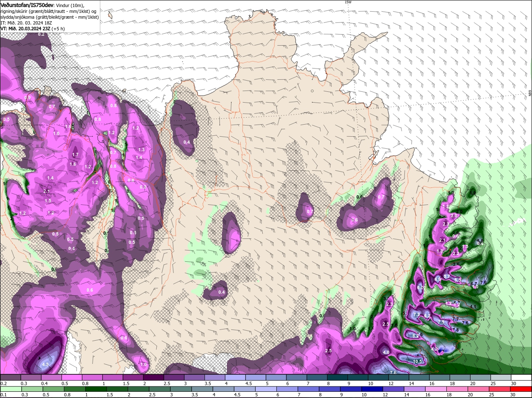
Task: Click the 4.3 precipitation value on map
Action: pos(46,365)
